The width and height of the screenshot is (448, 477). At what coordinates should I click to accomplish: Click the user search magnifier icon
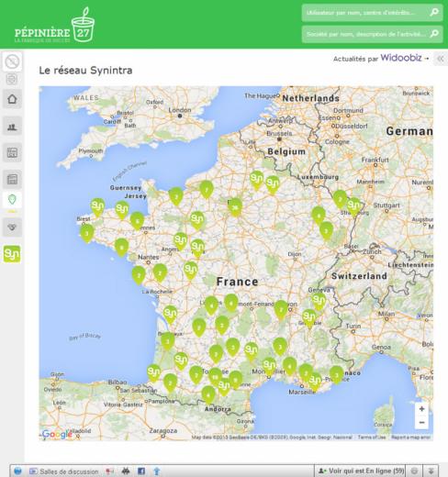[x=434, y=13]
